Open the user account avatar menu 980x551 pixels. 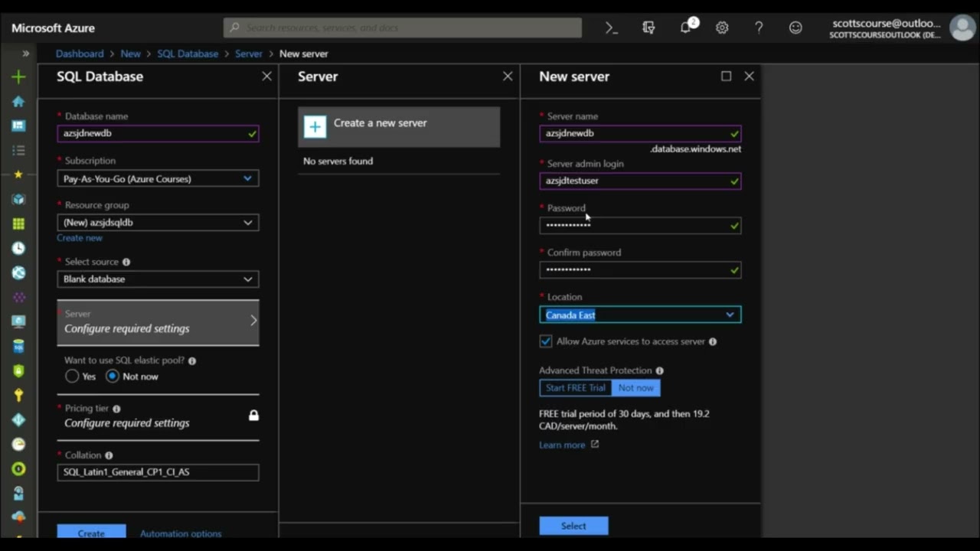[x=962, y=28]
